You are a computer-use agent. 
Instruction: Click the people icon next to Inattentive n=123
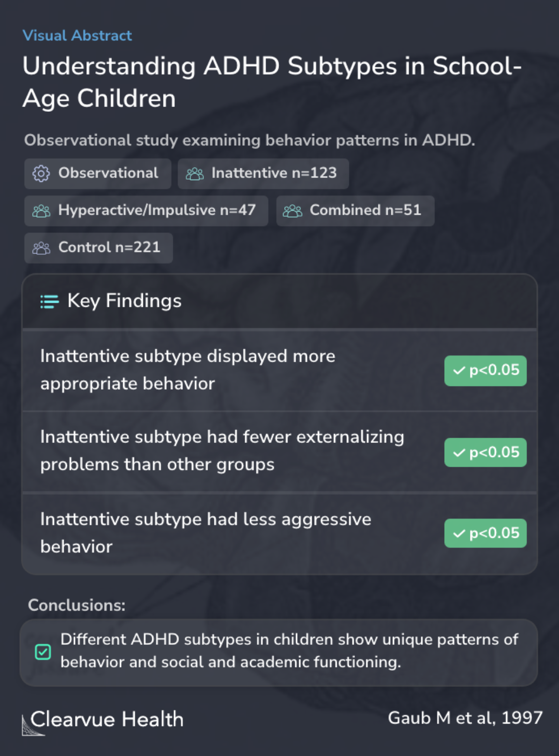click(x=195, y=174)
